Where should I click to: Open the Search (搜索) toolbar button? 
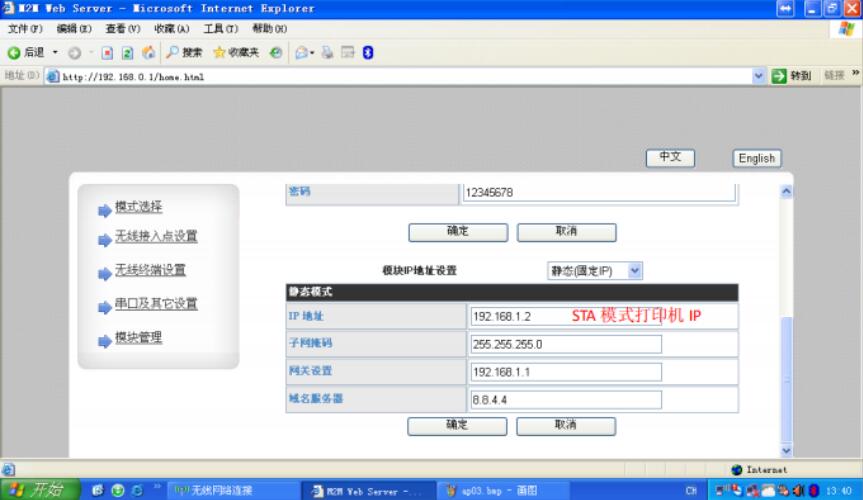click(182, 53)
